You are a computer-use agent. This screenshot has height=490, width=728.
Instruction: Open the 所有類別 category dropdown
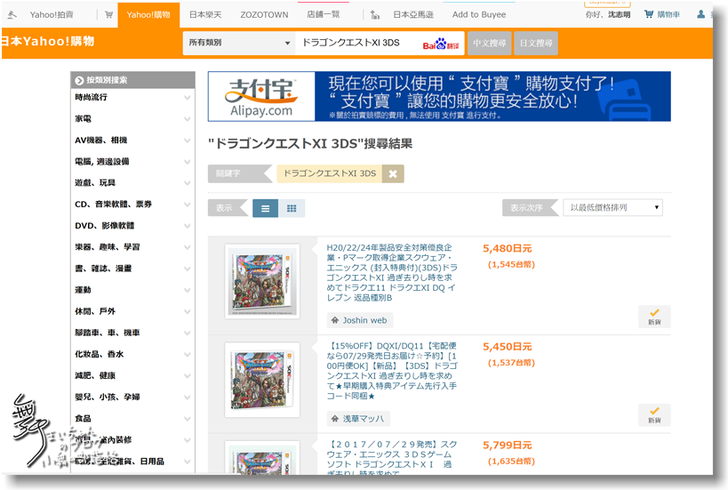click(x=236, y=44)
